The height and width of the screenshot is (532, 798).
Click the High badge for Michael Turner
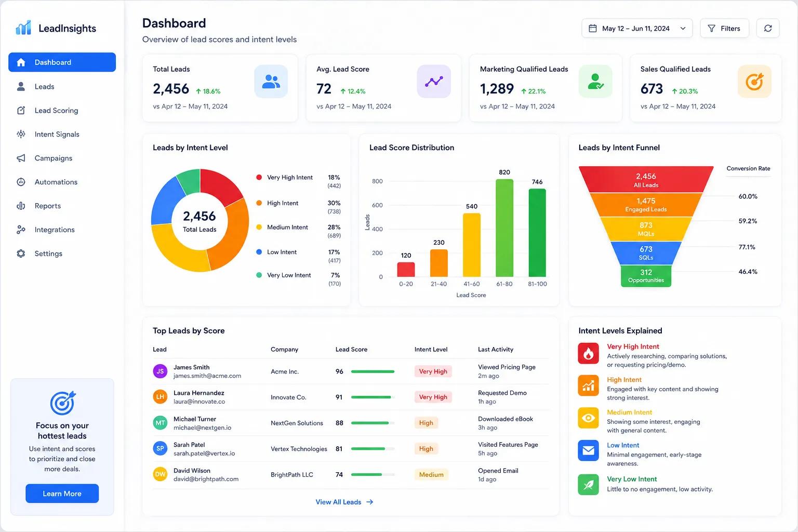coord(426,423)
